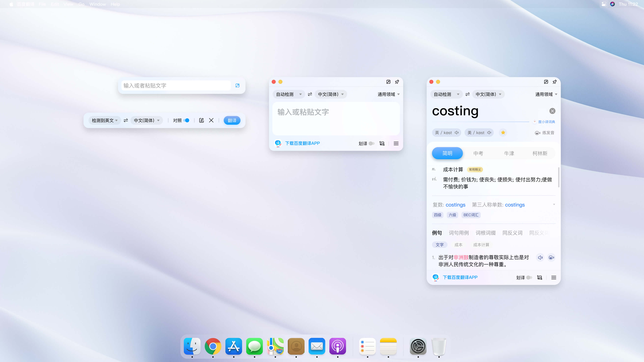The height and width of the screenshot is (362, 644).
Task: Click the expand icon in the quick input bar
Action: point(237,85)
